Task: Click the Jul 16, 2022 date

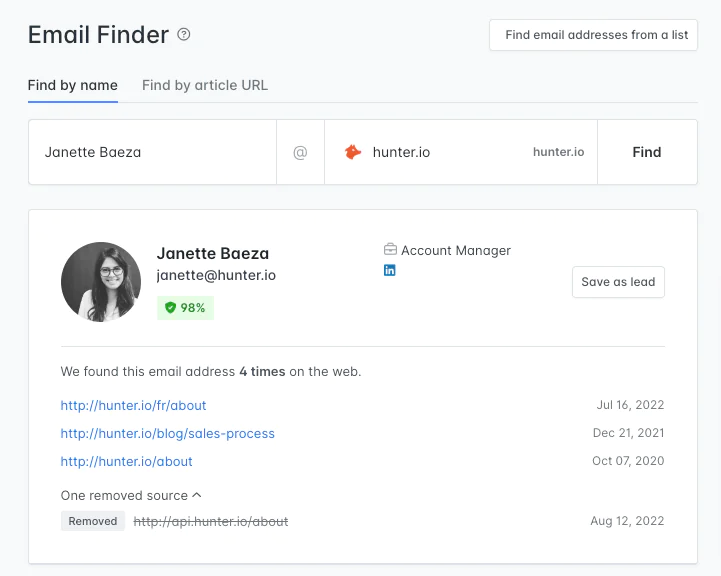Action: point(630,405)
